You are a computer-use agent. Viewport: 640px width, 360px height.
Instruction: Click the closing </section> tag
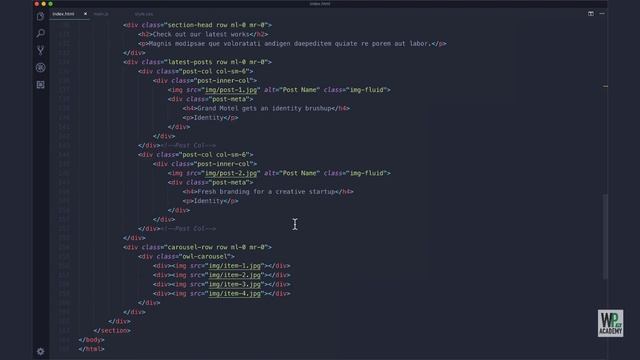tap(112, 331)
